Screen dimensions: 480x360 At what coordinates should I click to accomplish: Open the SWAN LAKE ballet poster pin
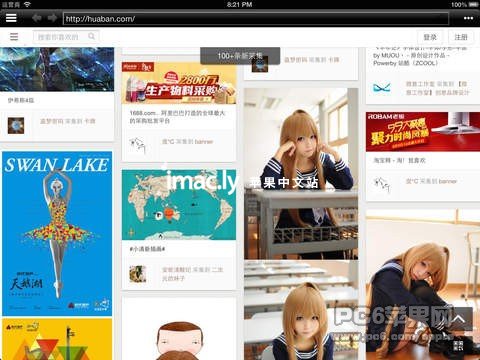click(57, 233)
